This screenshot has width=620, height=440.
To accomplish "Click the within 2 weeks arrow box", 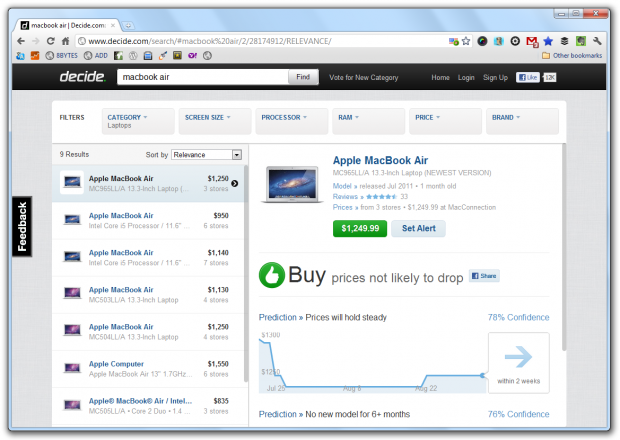I will (x=518, y=363).
